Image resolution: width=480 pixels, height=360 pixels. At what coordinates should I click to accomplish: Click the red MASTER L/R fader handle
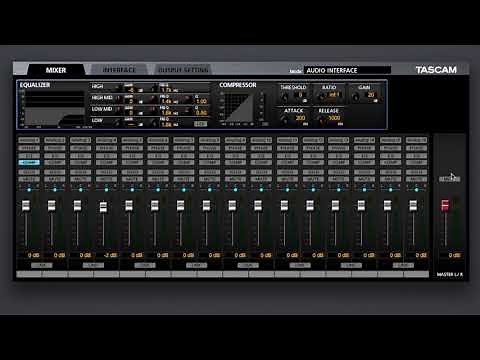click(445, 205)
